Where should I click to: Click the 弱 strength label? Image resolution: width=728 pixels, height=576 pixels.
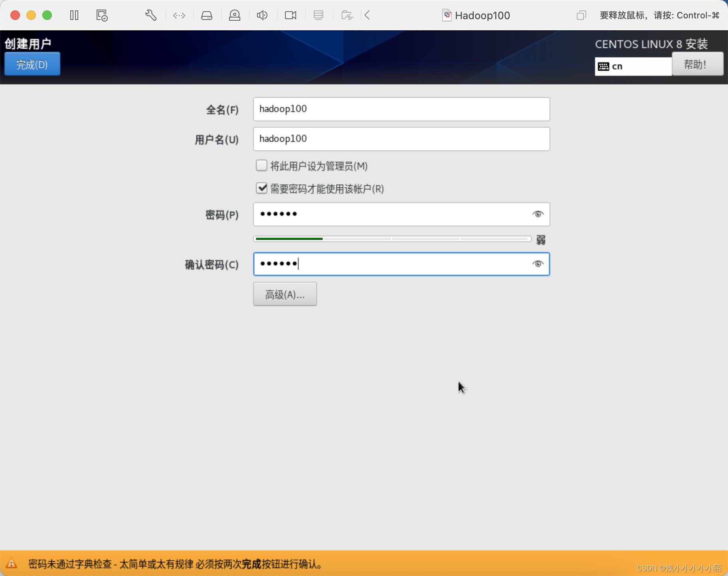[541, 240]
